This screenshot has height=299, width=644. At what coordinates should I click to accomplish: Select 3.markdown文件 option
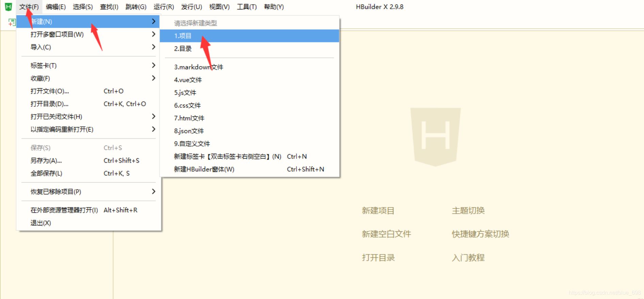tap(249, 67)
